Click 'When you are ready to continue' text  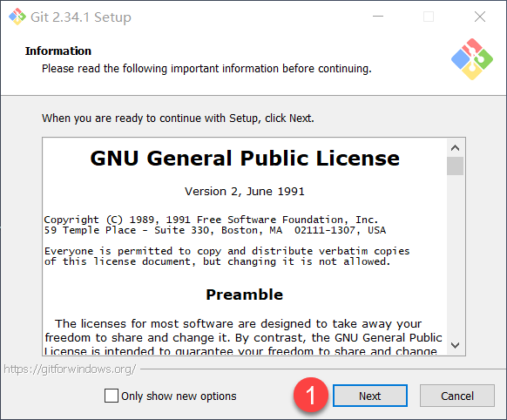(x=178, y=119)
